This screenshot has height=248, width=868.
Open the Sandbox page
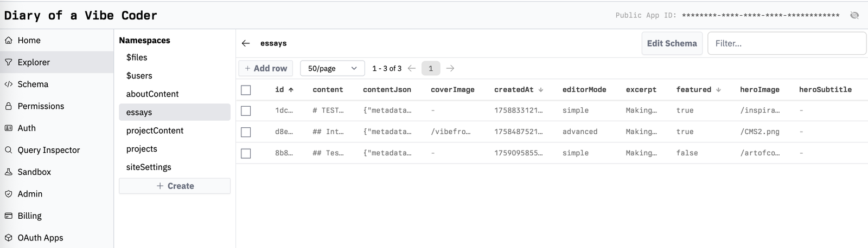coord(34,172)
